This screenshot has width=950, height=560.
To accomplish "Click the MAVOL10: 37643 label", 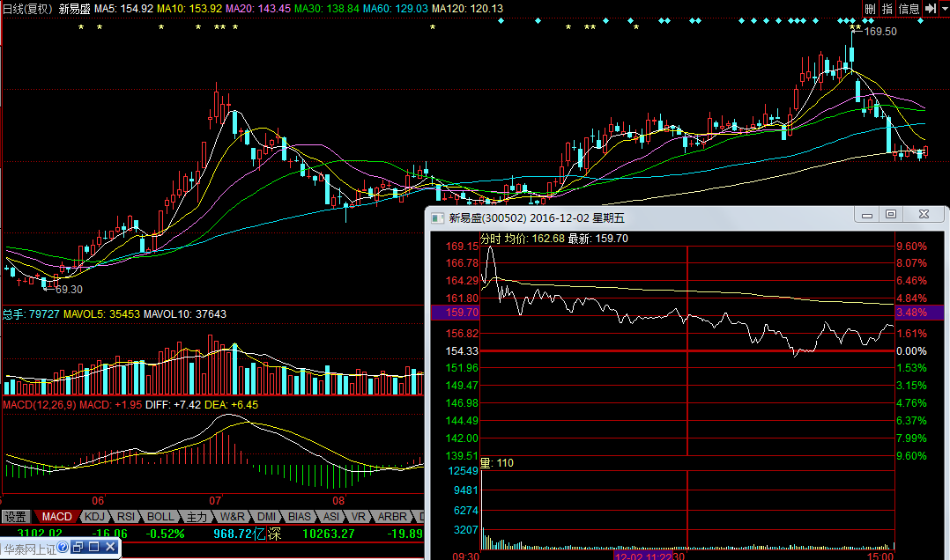I will pyautogui.click(x=185, y=314).
